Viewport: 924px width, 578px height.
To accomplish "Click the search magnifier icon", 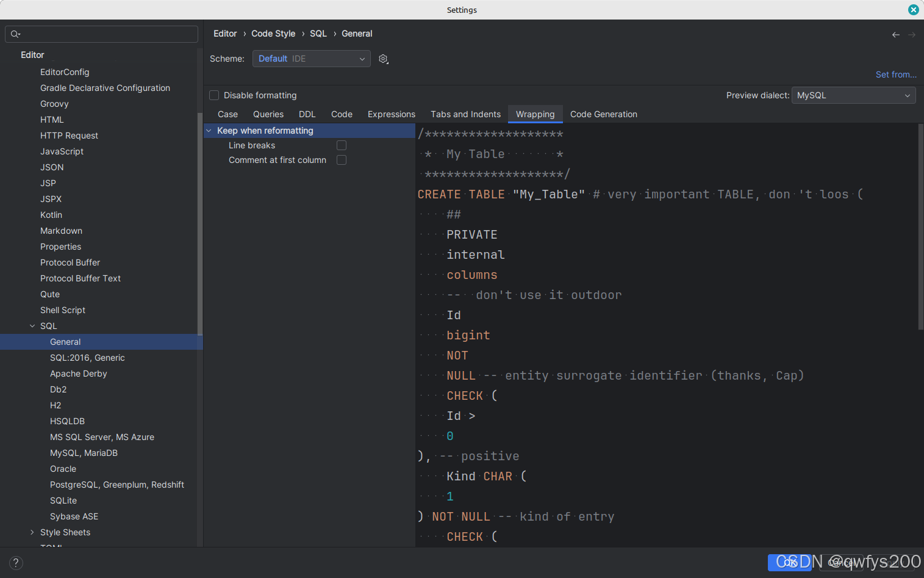I will click(15, 34).
